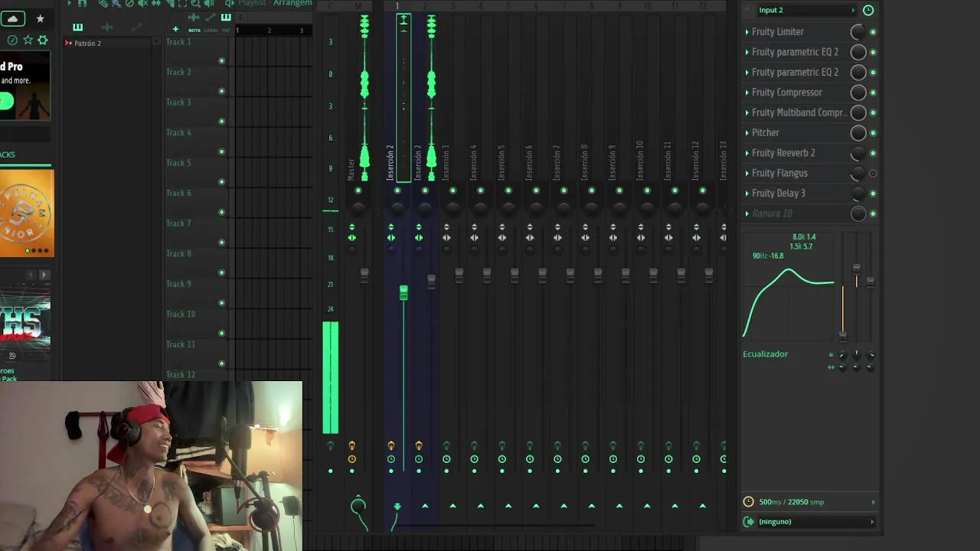Click the Inserción 2 volume fader handle
The height and width of the screenshot is (551, 980).
[403, 292]
